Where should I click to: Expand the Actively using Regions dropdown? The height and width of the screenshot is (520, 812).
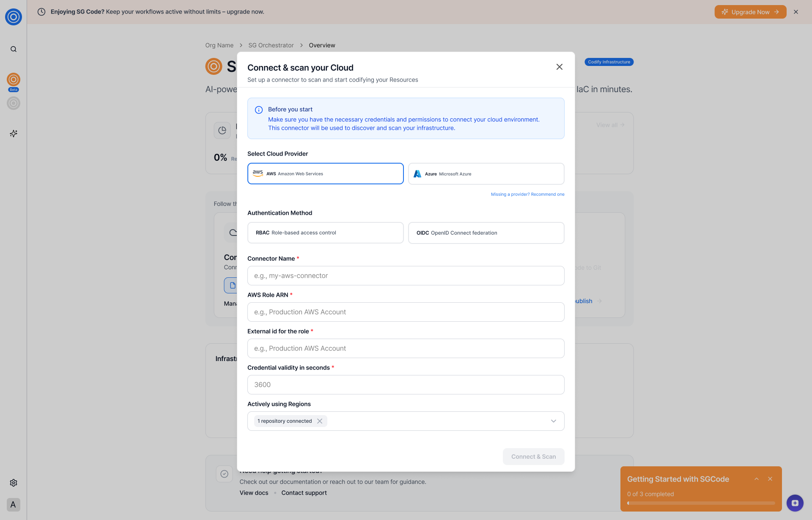coord(553,421)
